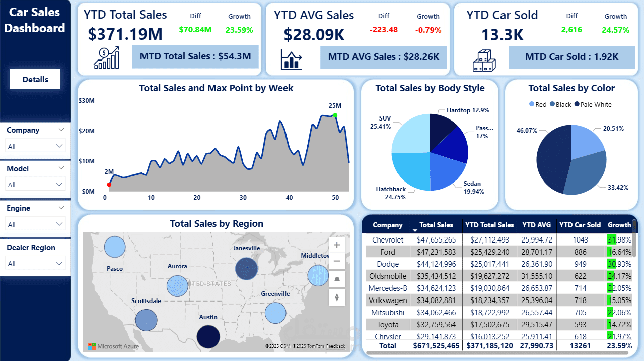644x361 pixels.
Task: Zoom in on the region map
Action: coord(337,245)
